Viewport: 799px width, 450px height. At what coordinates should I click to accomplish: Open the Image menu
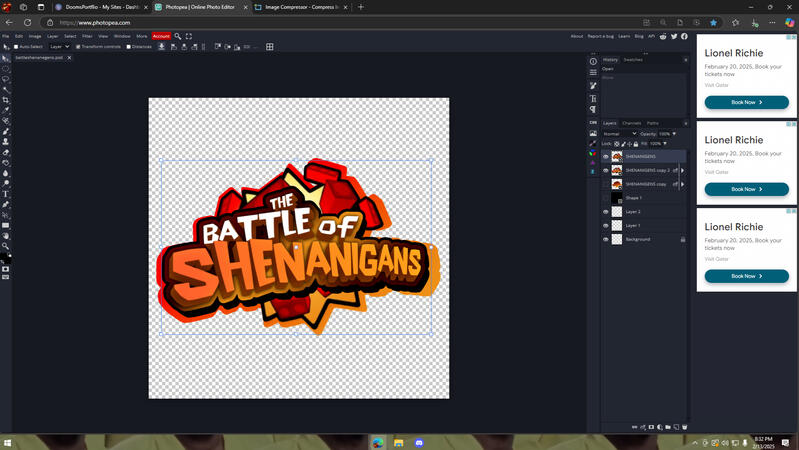35,36
